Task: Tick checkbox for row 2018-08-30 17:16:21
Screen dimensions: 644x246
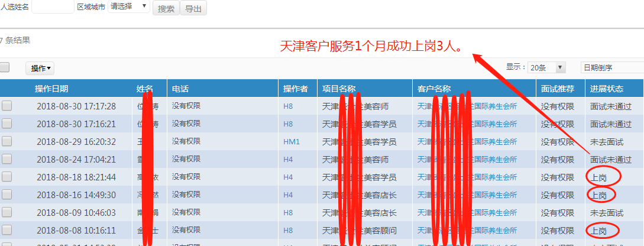Action: tap(7, 124)
